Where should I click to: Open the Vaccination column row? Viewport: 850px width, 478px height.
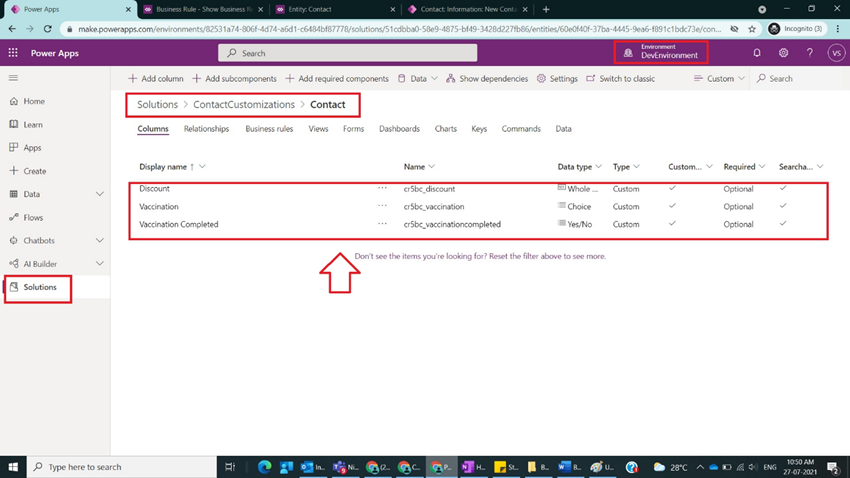[158, 206]
